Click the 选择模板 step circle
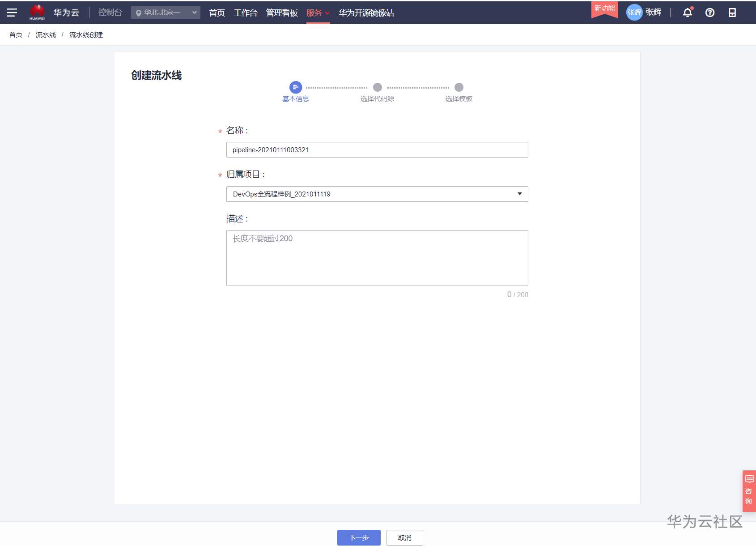 point(459,87)
